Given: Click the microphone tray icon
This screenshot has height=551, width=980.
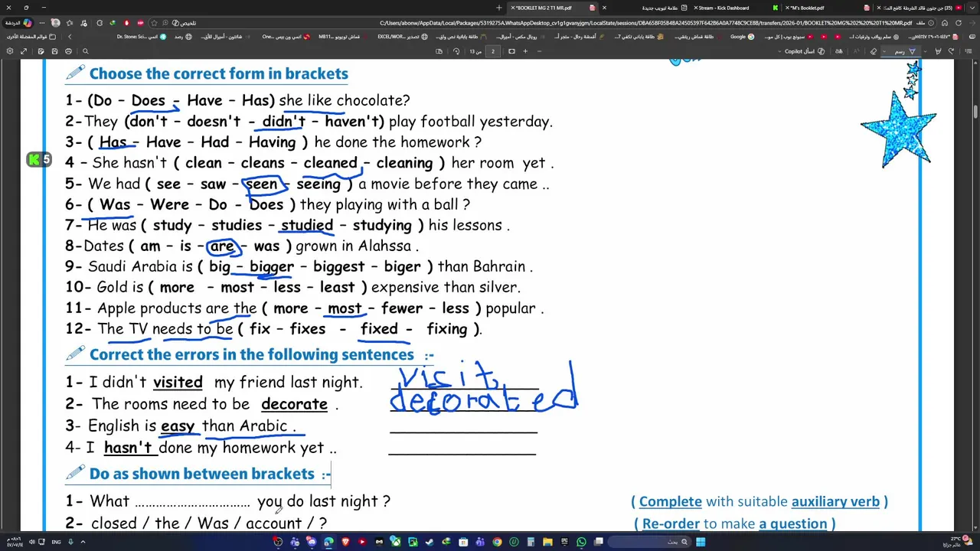Looking at the screenshot, I should tap(70, 542).
